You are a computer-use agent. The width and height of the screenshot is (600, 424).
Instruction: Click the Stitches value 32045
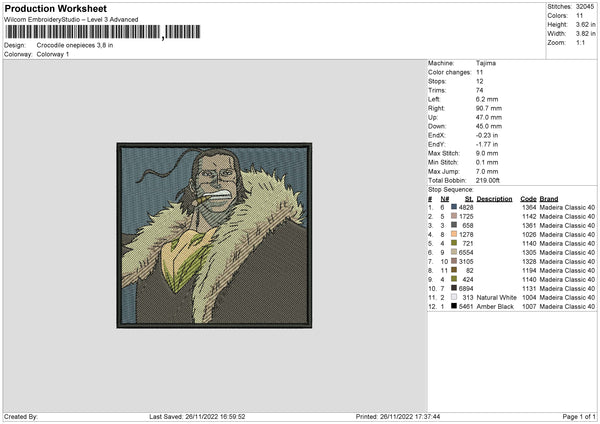tap(585, 7)
